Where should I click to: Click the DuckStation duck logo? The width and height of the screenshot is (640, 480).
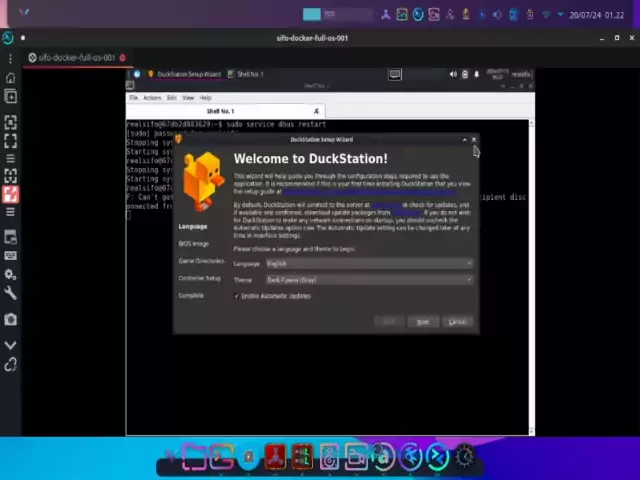coord(203,180)
